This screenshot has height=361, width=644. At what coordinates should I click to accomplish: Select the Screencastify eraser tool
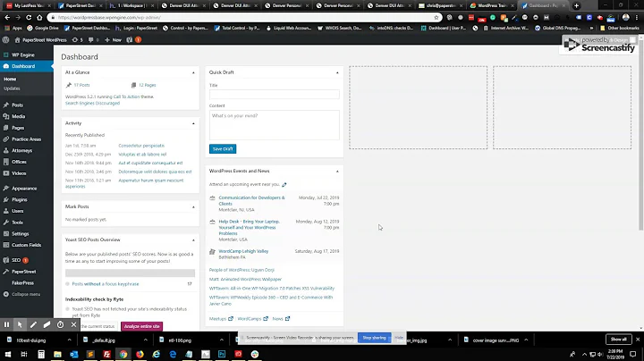click(x=47, y=325)
